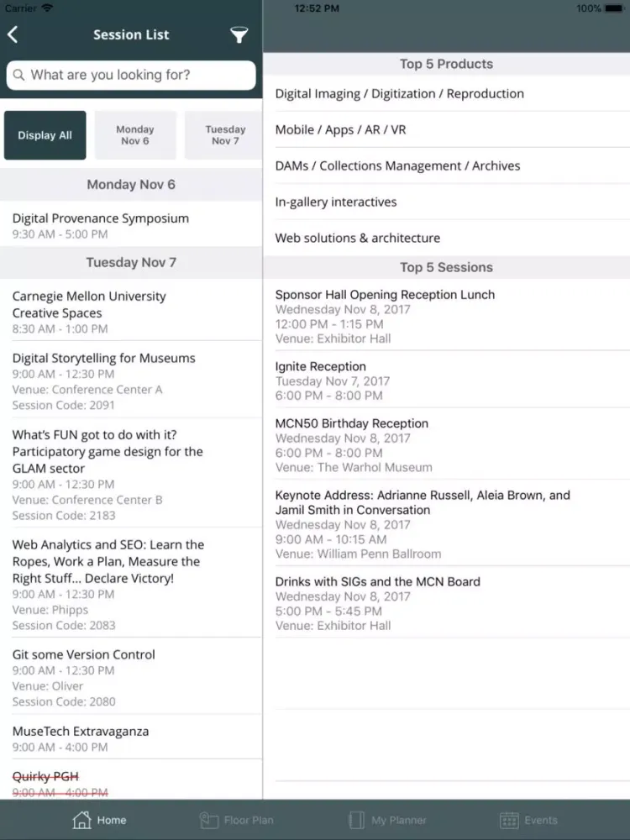Open the crossed-out Quirky PGH session
The image size is (630, 840).
(x=131, y=780)
